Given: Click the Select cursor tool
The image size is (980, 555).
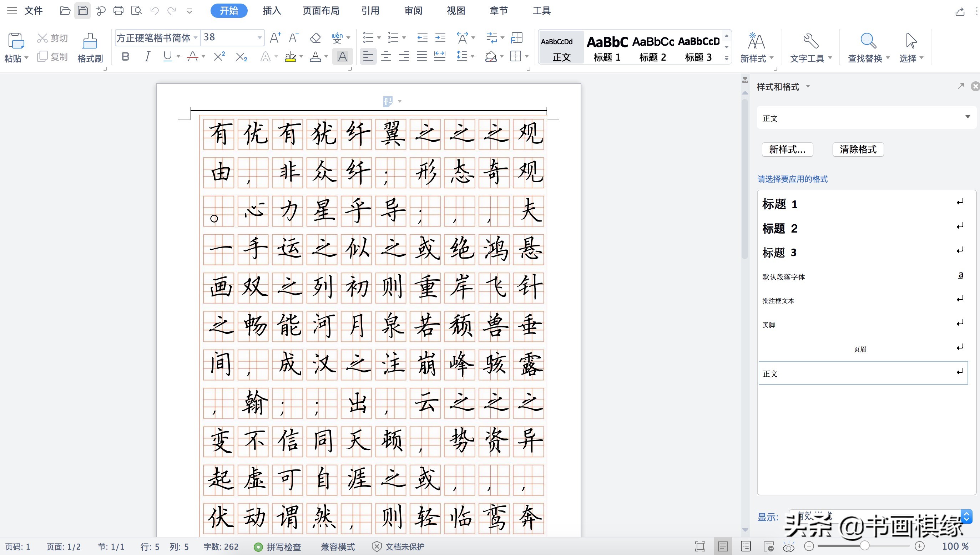Looking at the screenshot, I should pyautogui.click(x=911, y=40).
